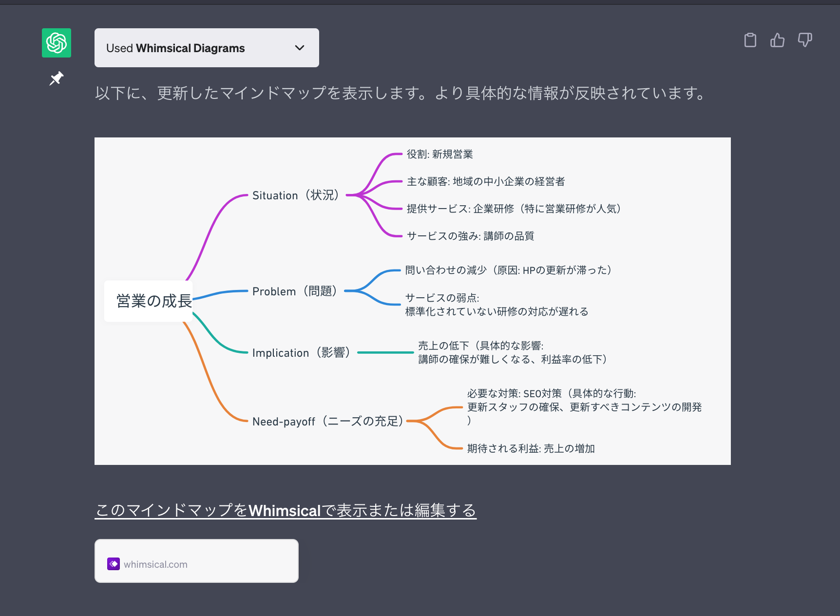Click the node 役割: 新規営業
This screenshot has width=840, height=616.
point(440,154)
